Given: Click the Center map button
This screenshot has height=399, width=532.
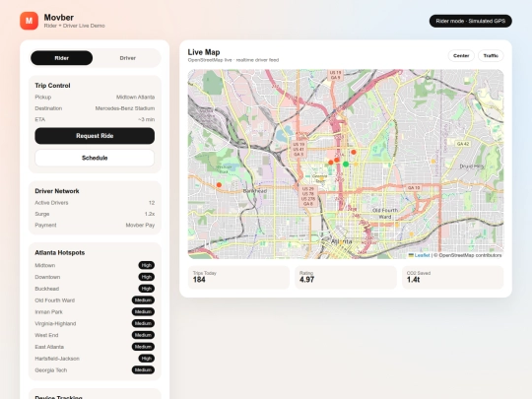Looking at the screenshot, I should 461,55.
